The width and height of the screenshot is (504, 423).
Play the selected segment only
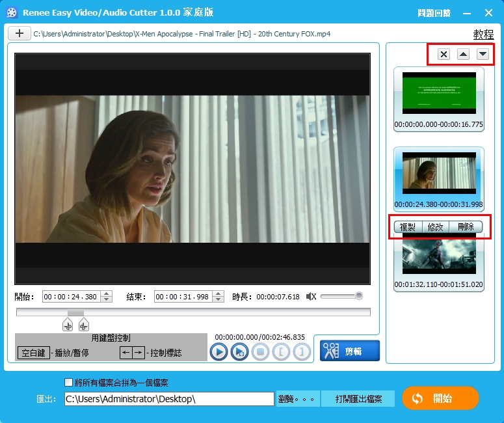pyautogui.click(x=239, y=351)
